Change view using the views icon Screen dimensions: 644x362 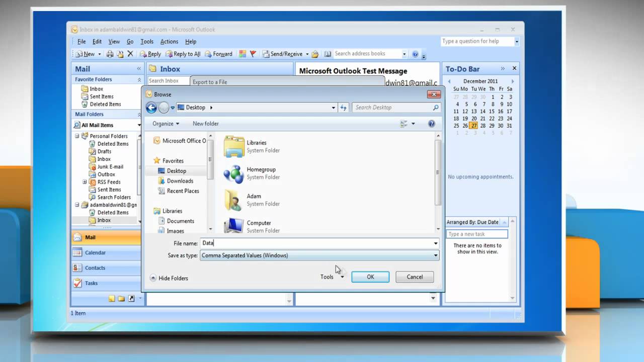404,123
